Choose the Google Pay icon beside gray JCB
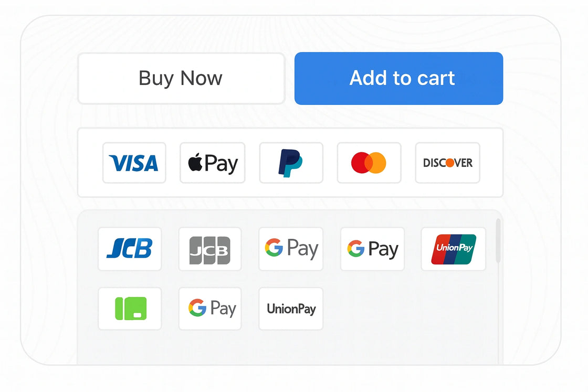 click(x=291, y=249)
